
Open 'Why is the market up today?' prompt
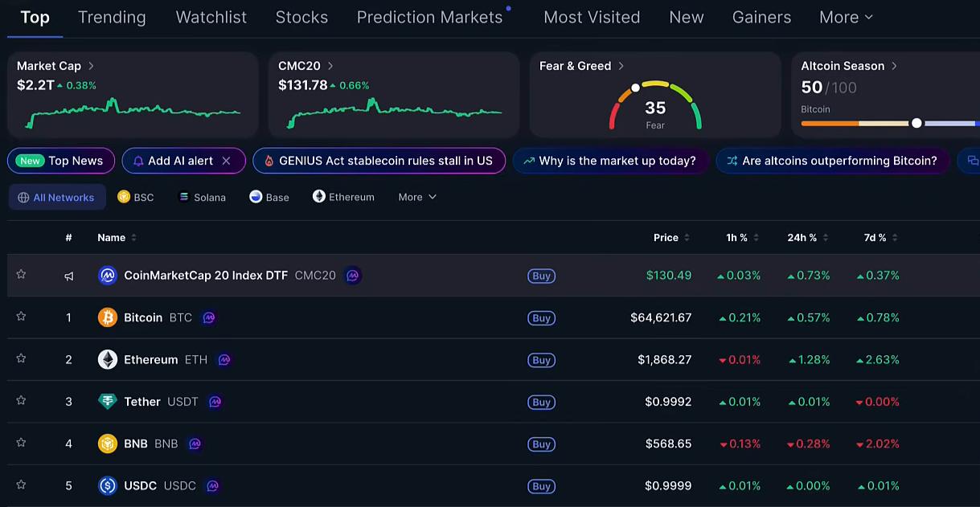tap(610, 161)
